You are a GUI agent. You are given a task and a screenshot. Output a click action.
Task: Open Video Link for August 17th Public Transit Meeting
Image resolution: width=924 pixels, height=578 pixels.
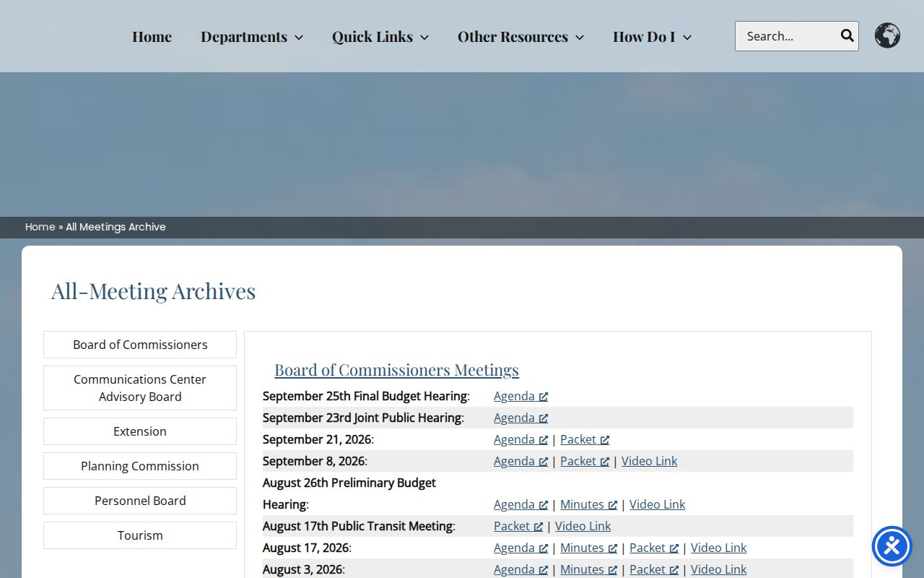[583, 526]
